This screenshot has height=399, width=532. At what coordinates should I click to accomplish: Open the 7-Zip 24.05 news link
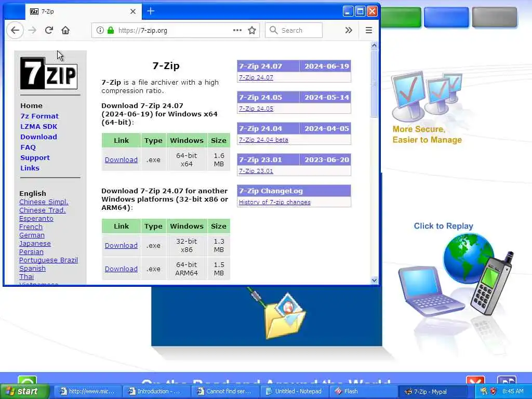256,109
